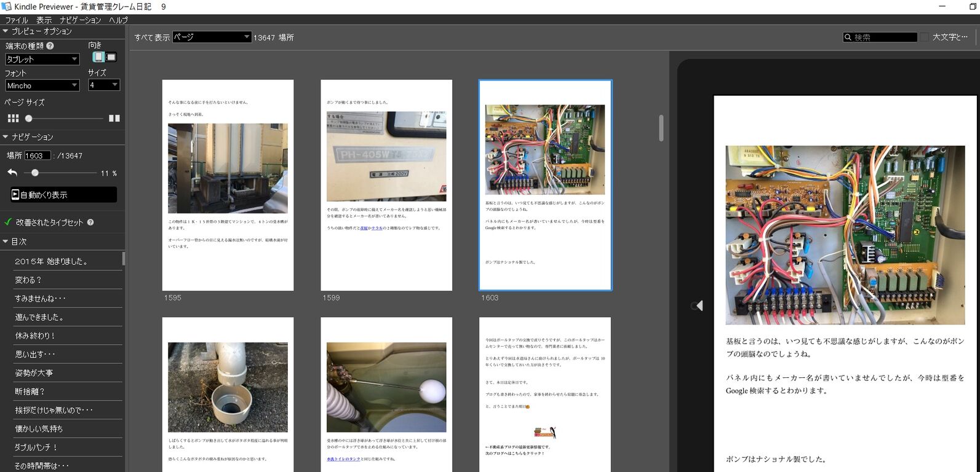Maximize the Kindle Previewer window
980x472 pixels.
coord(973,6)
